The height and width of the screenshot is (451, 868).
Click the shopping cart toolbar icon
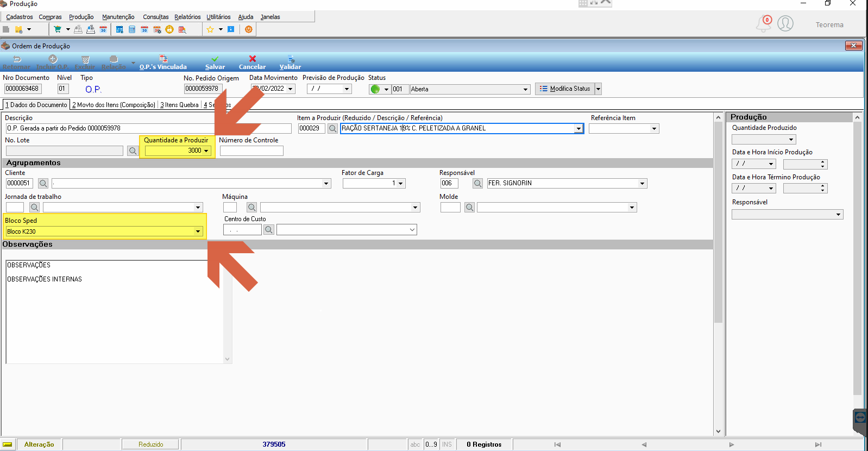click(x=57, y=29)
